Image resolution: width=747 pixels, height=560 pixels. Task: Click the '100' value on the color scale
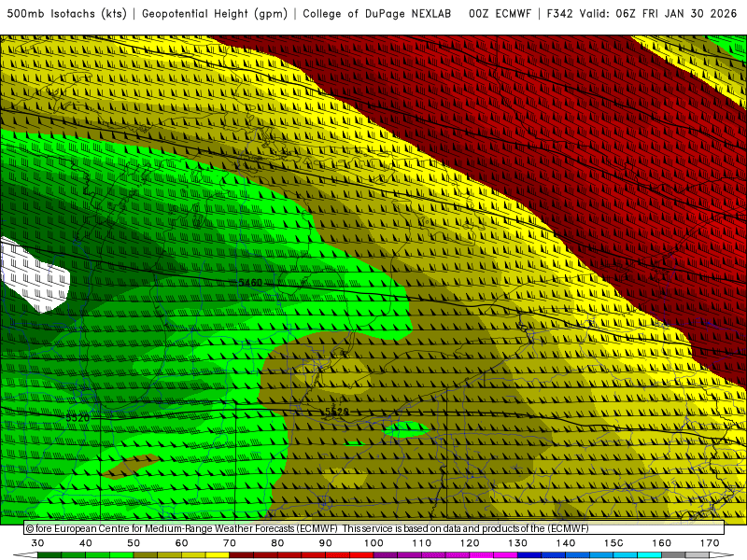(x=373, y=543)
